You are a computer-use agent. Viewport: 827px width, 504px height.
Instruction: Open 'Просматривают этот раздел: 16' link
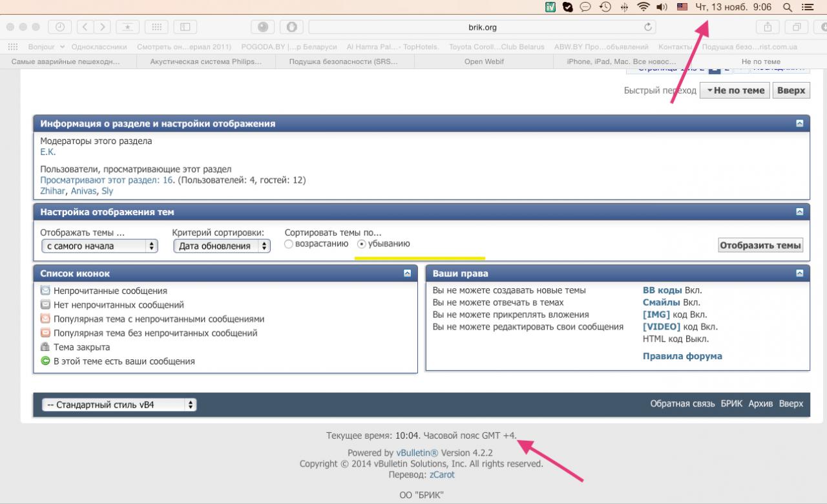(107, 180)
